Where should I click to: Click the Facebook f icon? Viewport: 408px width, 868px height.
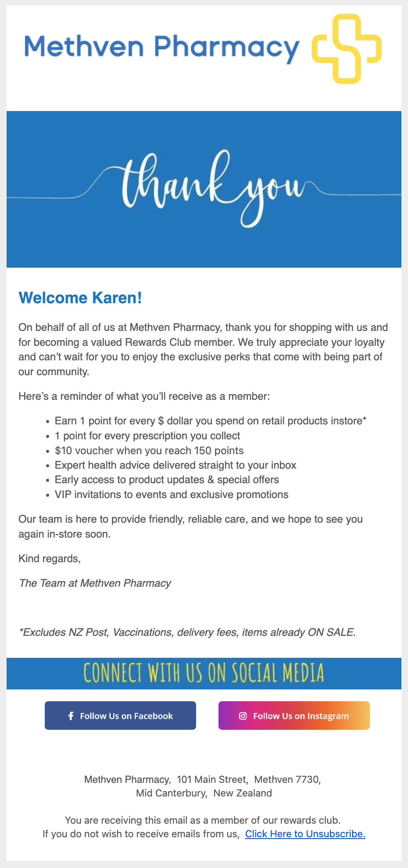click(71, 716)
